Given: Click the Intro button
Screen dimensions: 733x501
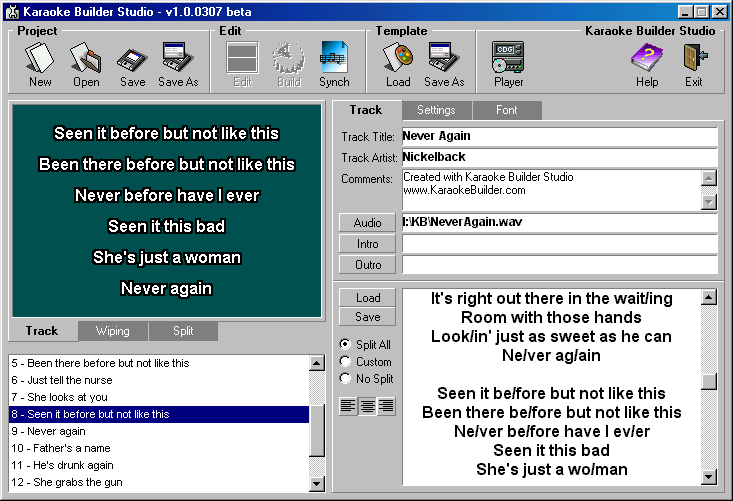Looking at the screenshot, I should coord(367,243).
